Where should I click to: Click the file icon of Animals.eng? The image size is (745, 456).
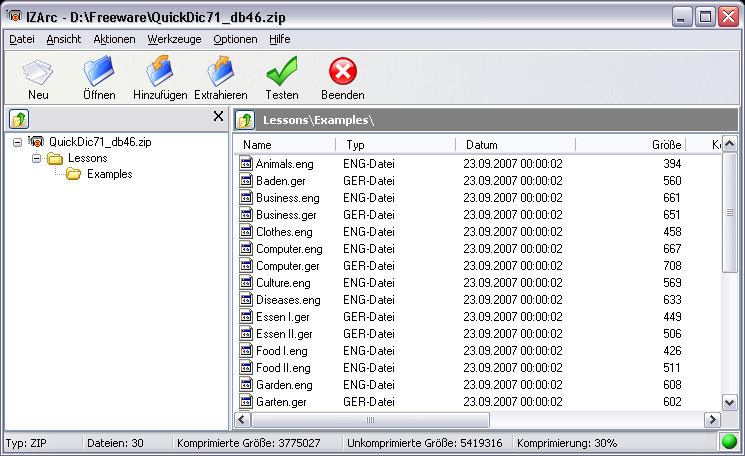click(x=246, y=163)
